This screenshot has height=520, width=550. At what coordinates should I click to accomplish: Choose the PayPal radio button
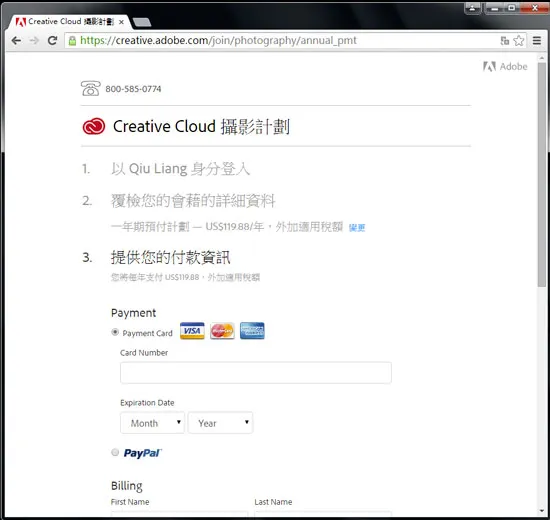115,452
